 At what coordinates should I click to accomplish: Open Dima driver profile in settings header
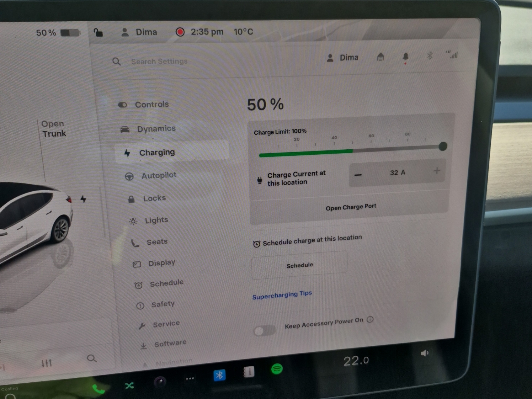[343, 58]
